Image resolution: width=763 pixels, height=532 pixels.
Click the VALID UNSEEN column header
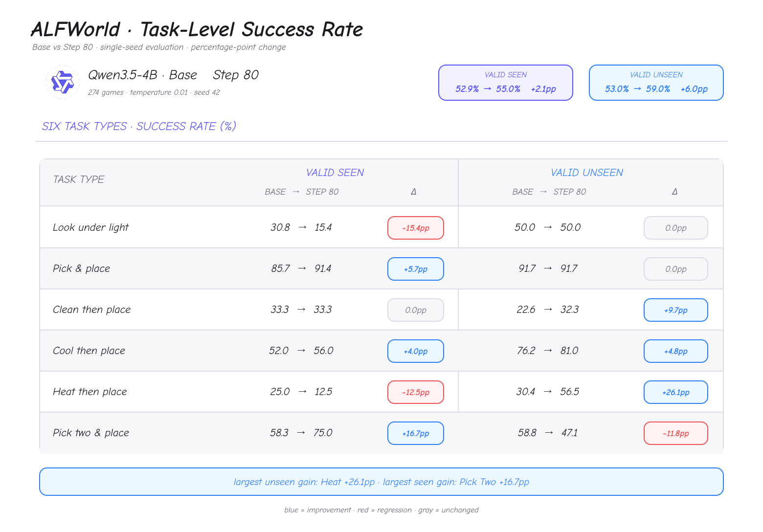coord(587,173)
